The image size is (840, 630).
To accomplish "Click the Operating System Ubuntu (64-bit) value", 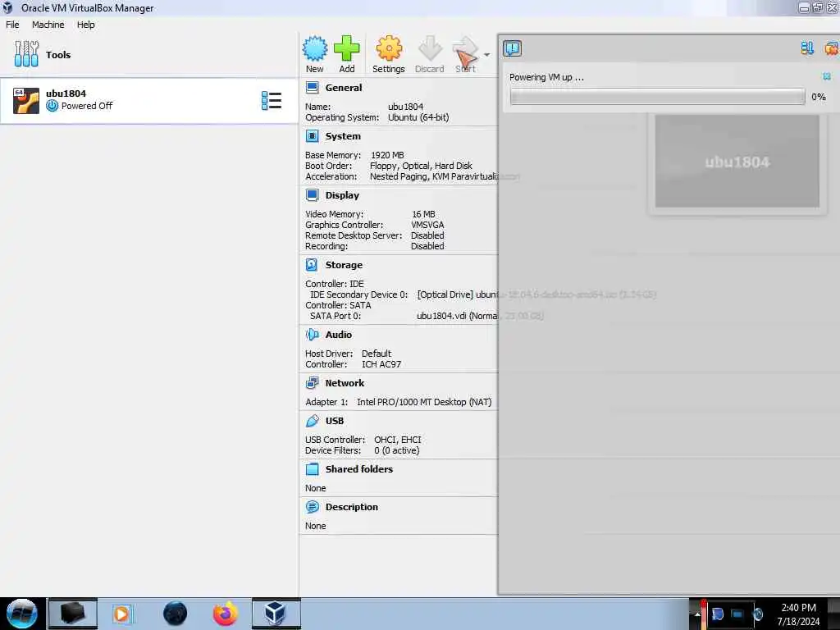I will click(418, 117).
